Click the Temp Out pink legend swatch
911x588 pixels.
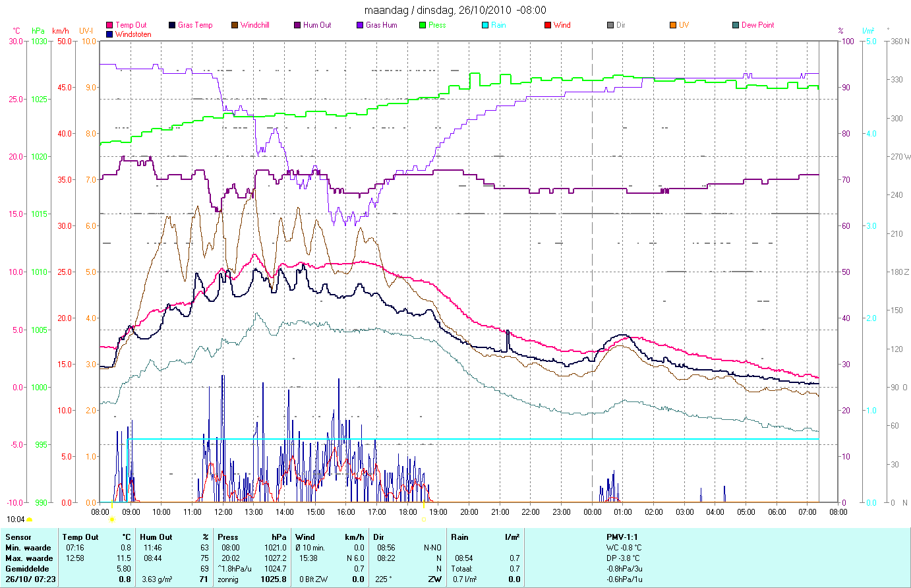click(x=109, y=25)
